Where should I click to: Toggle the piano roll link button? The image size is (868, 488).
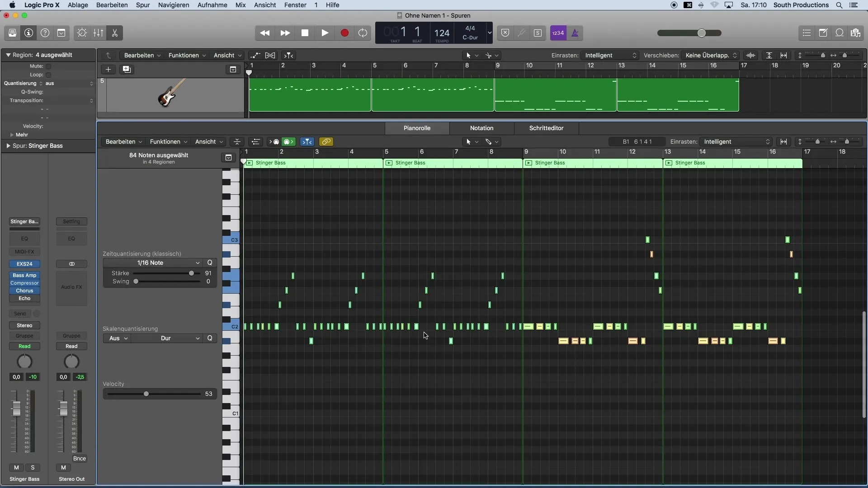pyautogui.click(x=326, y=142)
